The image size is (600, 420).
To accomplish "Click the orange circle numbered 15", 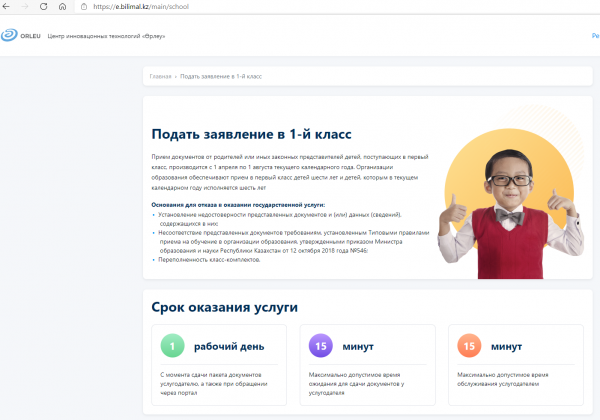I will [471, 347].
